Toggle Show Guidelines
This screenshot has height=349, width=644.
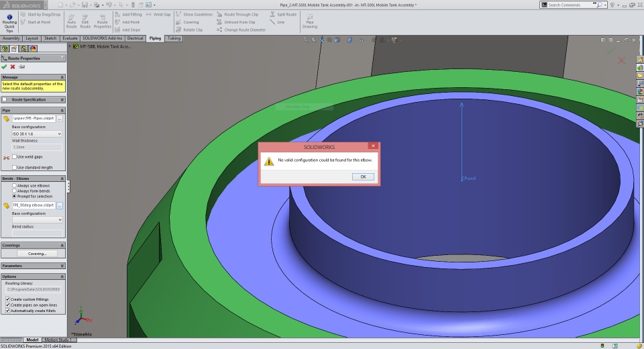(195, 14)
